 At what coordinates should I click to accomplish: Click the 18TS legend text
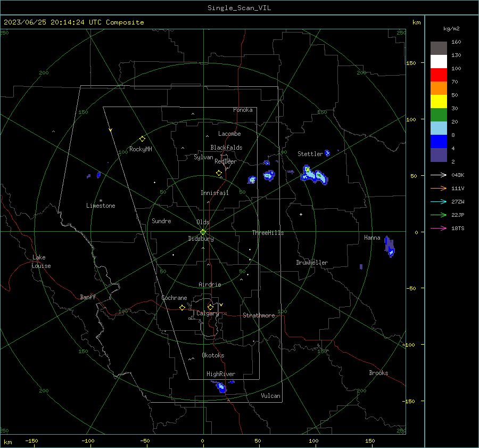(x=458, y=228)
